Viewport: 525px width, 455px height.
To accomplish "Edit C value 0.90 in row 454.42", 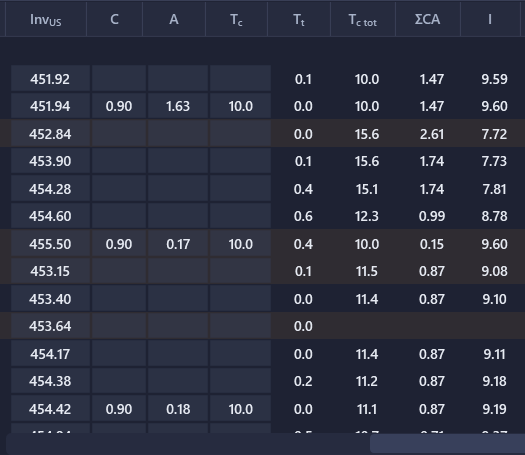I will (x=119, y=408).
